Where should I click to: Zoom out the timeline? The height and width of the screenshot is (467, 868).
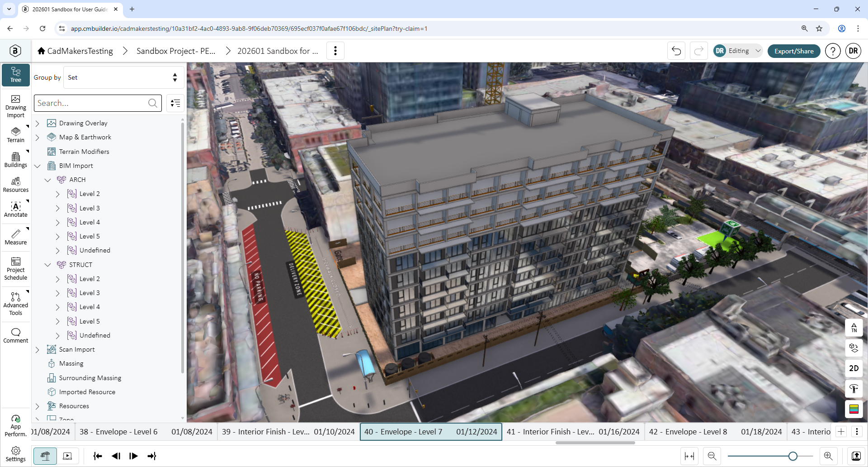click(x=712, y=456)
